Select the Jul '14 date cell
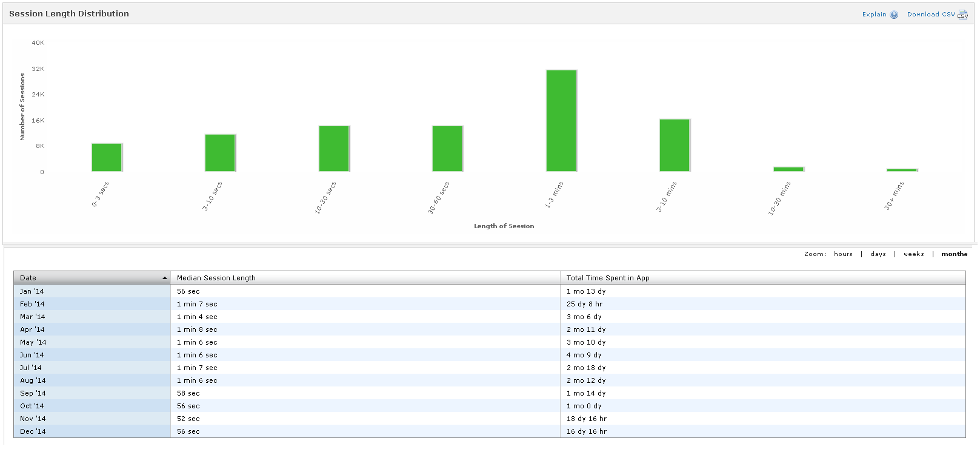Image resolution: width=980 pixels, height=452 pixels. [92, 368]
